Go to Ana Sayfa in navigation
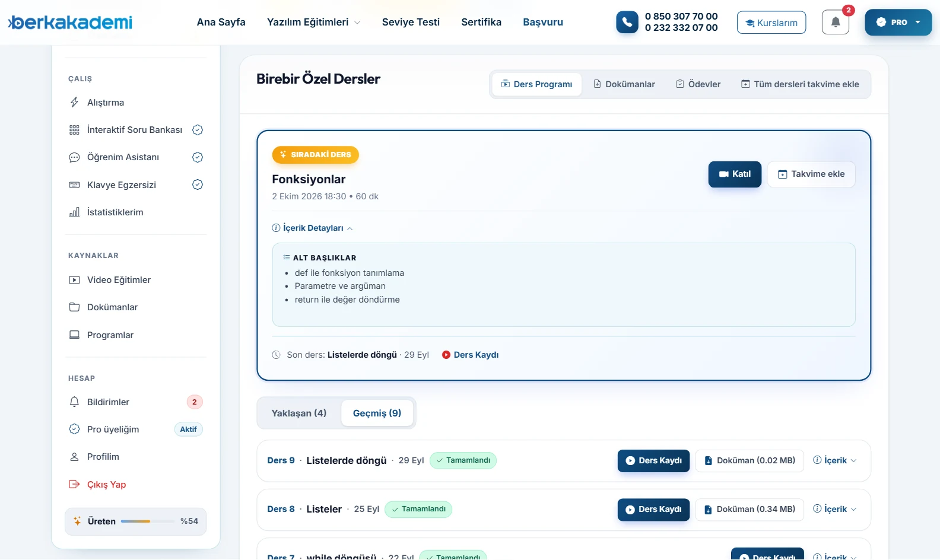Image resolution: width=940 pixels, height=560 pixels. pos(221,22)
